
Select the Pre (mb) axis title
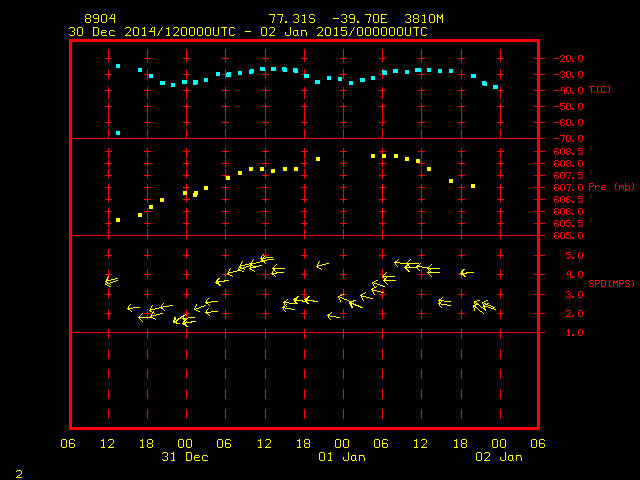click(x=611, y=187)
